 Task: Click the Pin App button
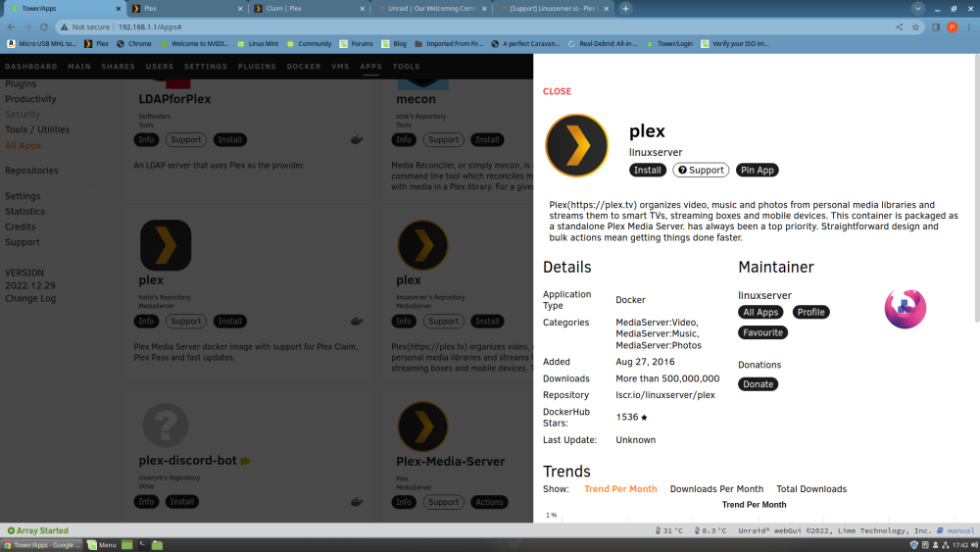tap(757, 170)
